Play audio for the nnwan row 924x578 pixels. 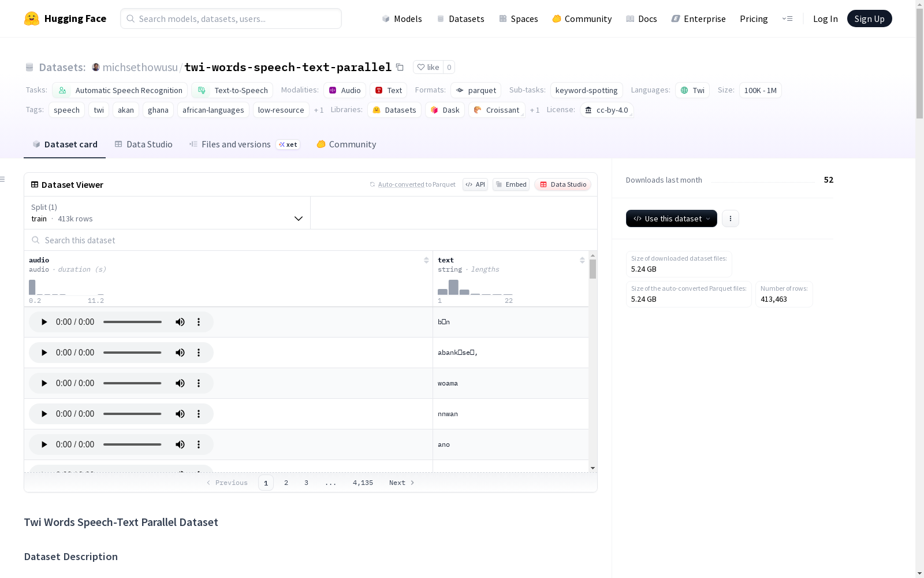click(x=44, y=414)
